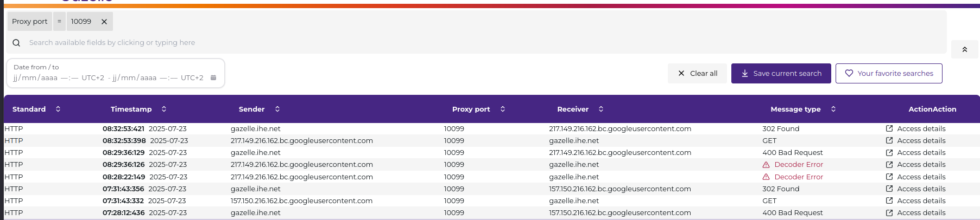Click Clear all filters button

click(698, 74)
